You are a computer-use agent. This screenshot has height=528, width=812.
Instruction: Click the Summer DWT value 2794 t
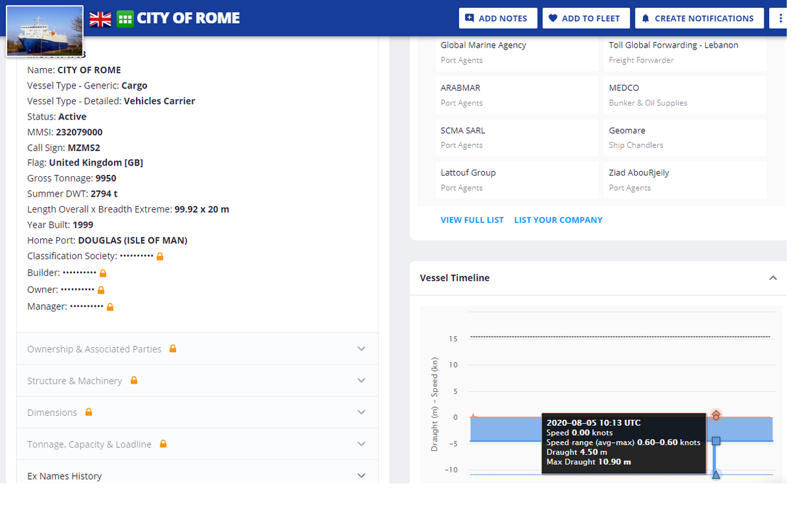[x=104, y=193]
